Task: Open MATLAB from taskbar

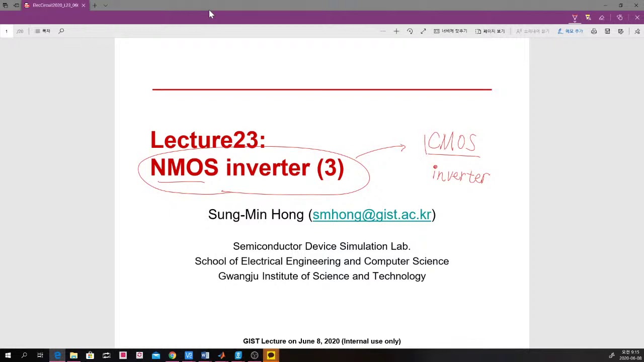Action: pyautogui.click(x=221, y=355)
